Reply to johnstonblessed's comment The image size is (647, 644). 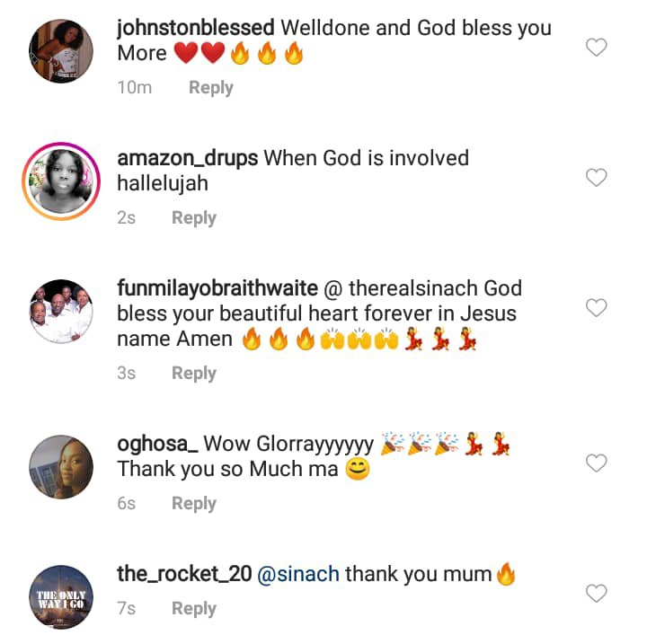click(210, 88)
